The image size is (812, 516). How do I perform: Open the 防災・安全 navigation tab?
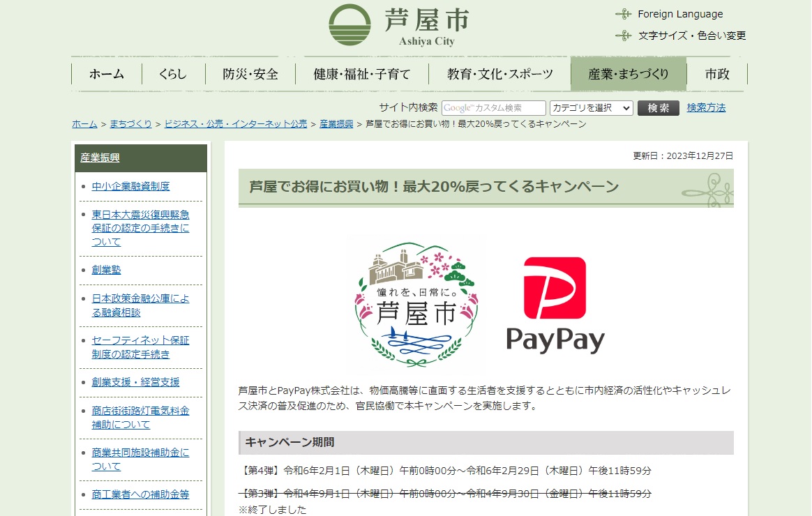coord(250,74)
